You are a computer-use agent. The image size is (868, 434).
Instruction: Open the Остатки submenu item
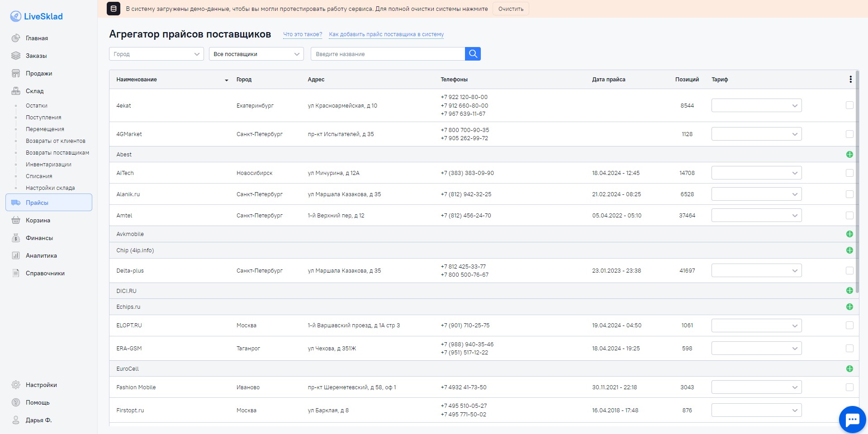pos(37,106)
